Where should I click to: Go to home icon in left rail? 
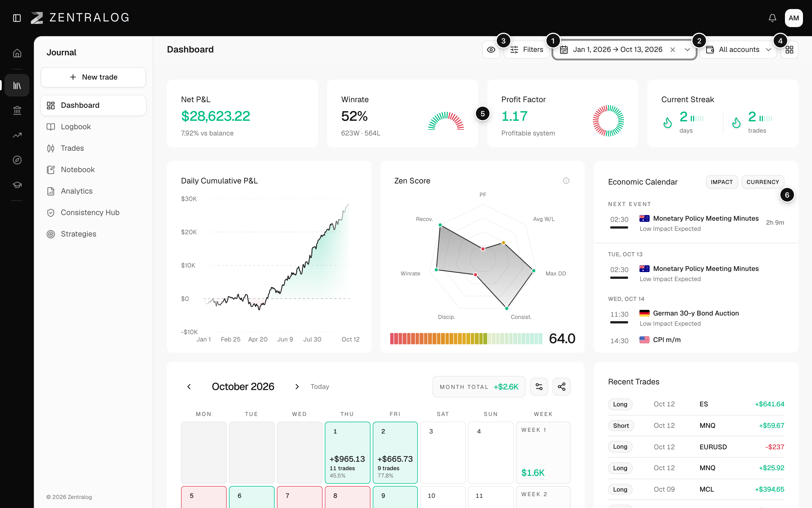17,53
